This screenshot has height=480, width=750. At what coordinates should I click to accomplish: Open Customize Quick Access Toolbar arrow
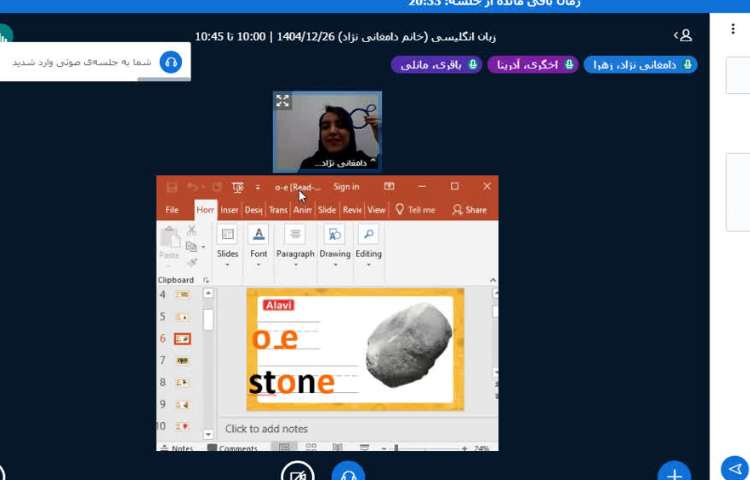tap(258, 187)
